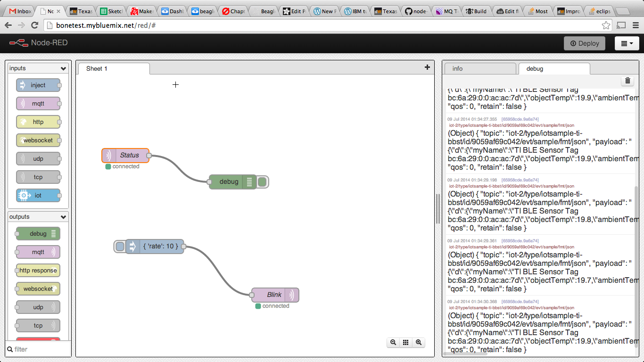Collapse the inputs palette category
Image resolution: width=644 pixels, height=362 pixels.
pos(63,68)
